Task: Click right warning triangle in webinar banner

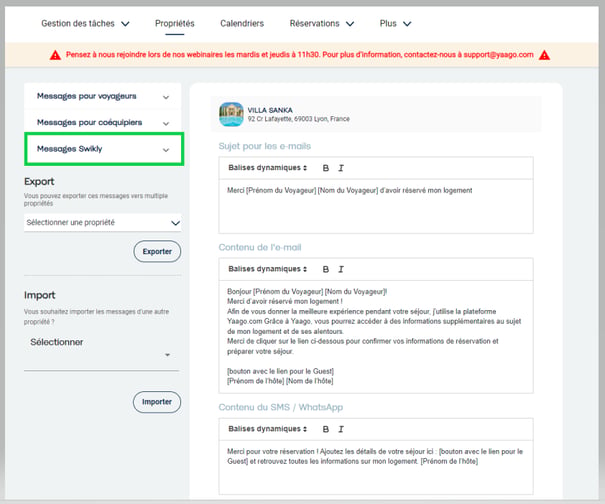Action: [x=544, y=55]
